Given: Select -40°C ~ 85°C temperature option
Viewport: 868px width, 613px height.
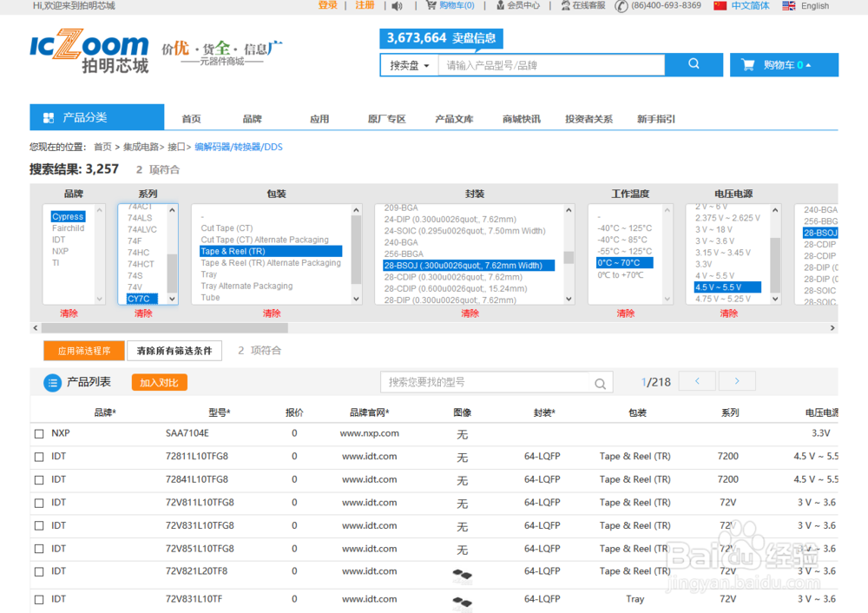Looking at the screenshot, I should [622, 240].
